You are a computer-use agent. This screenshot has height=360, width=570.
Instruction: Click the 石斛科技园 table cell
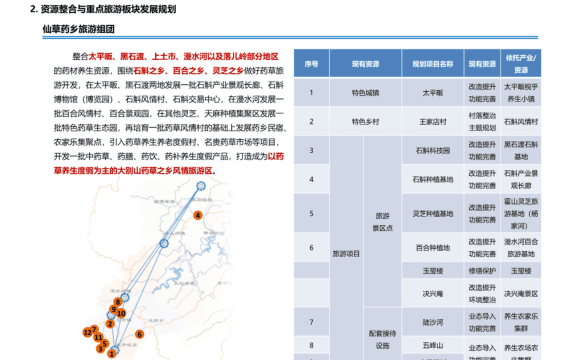(x=433, y=150)
